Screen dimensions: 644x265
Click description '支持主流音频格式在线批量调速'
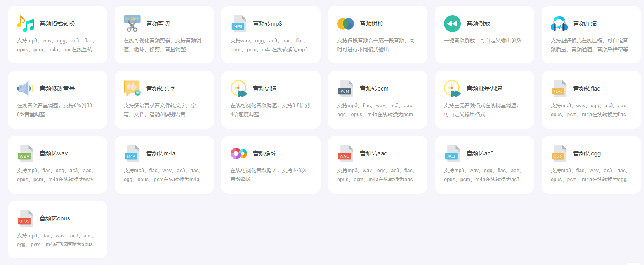point(480,105)
